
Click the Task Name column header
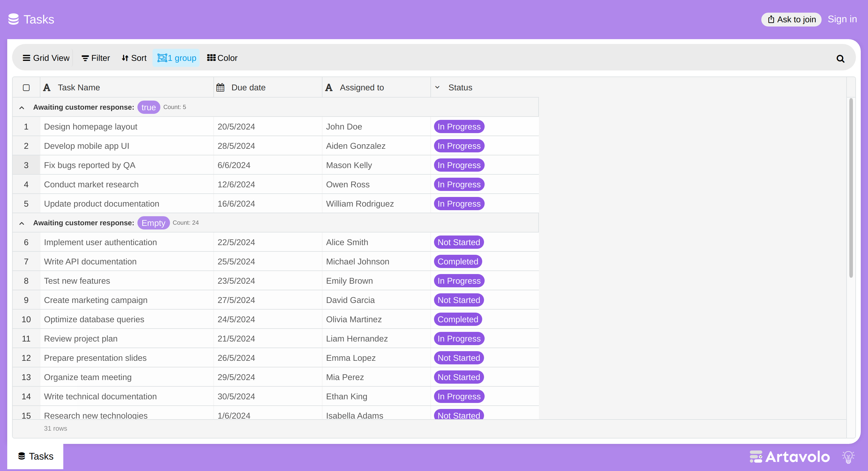[127, 88]
